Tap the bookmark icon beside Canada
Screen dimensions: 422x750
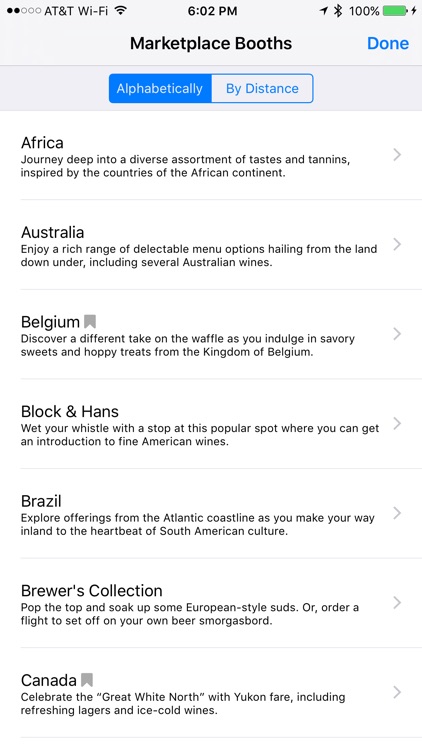87,680
